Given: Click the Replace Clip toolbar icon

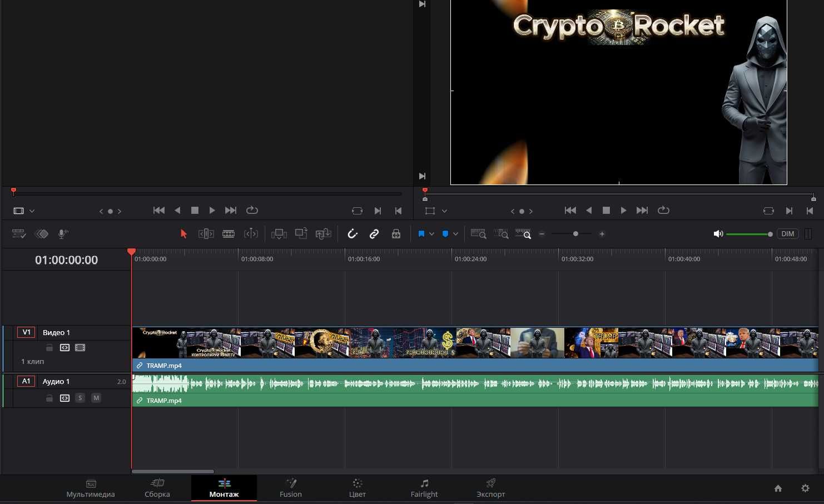Looking at the screenshot, I should [323, 234].
